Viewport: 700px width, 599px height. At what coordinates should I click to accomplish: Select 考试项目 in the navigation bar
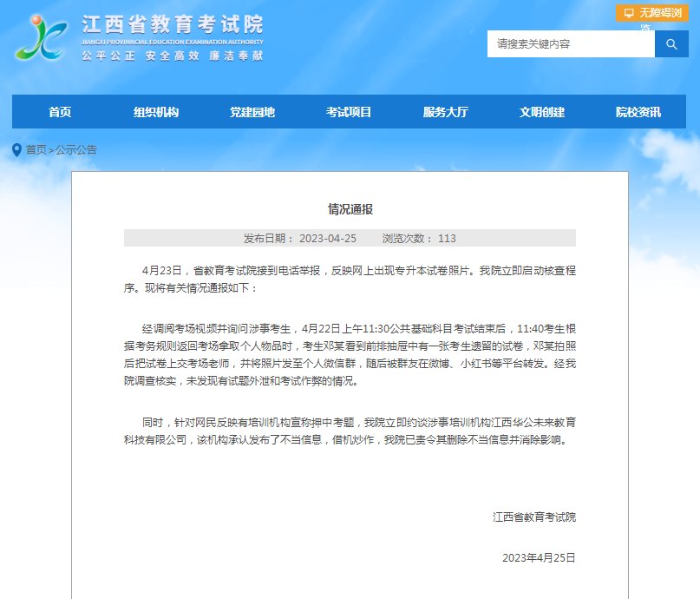click(x=349, y=112)
